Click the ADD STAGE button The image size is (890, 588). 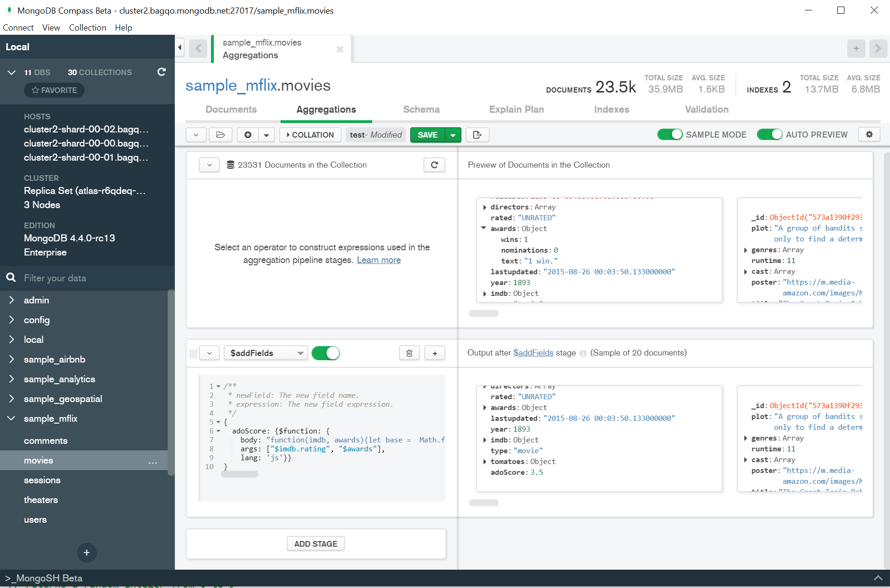click(x=316, y=544)
